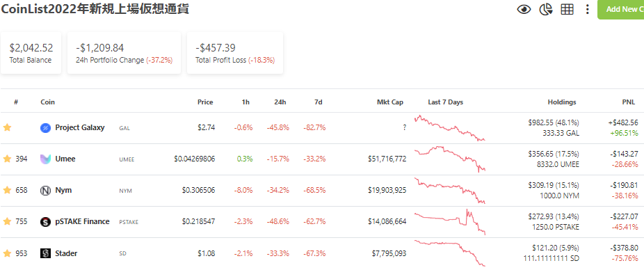
Task: Sort the table by the # rank column
Action: point(16,102)
